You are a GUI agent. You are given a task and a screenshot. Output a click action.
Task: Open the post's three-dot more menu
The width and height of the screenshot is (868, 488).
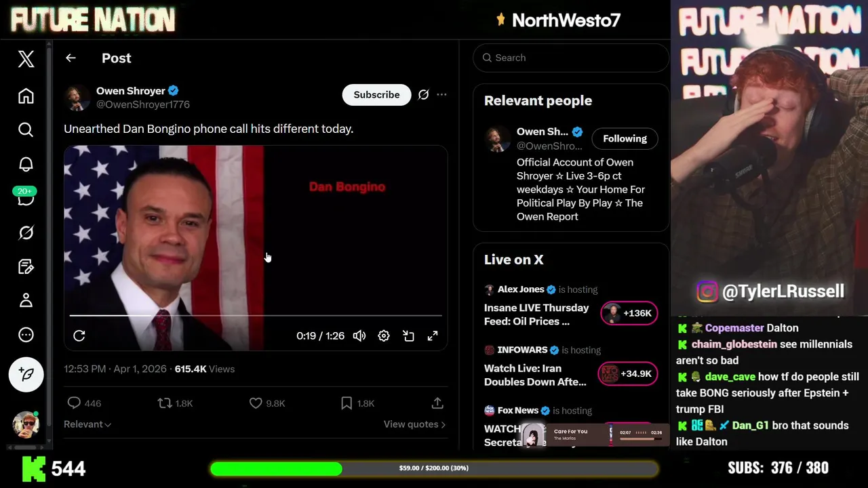[441, 95]
